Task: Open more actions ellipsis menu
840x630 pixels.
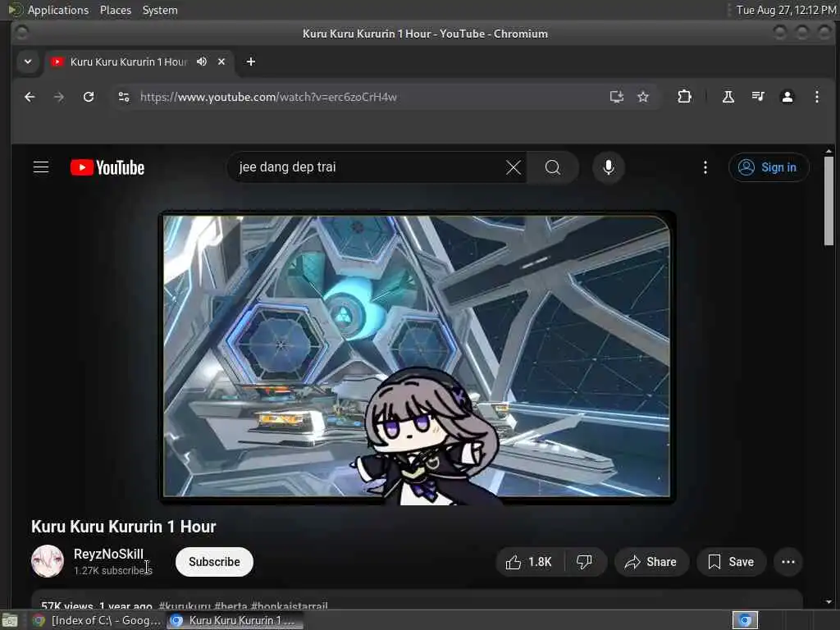Action: 788,562
